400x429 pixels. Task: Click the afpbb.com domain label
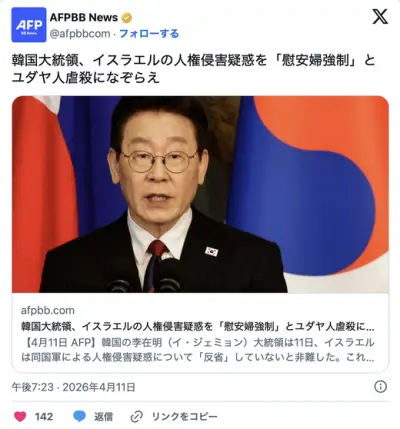(x=48, y=310)
